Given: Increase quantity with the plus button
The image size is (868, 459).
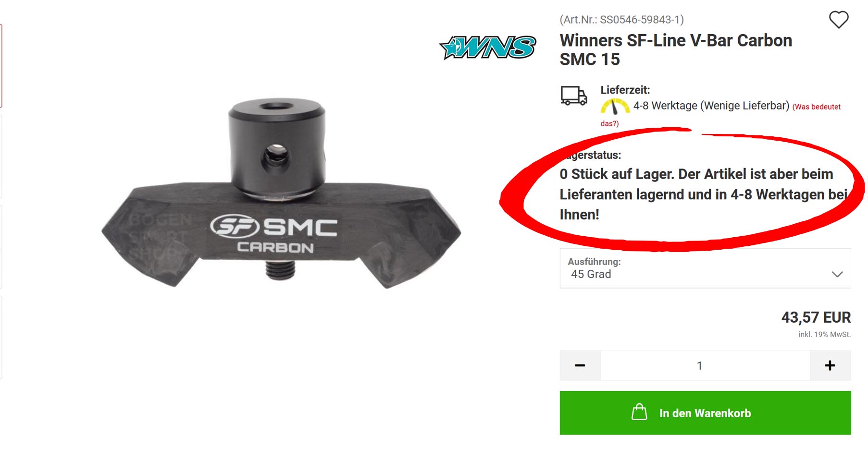Looking at the screenshot, I should tap(830, 365).
